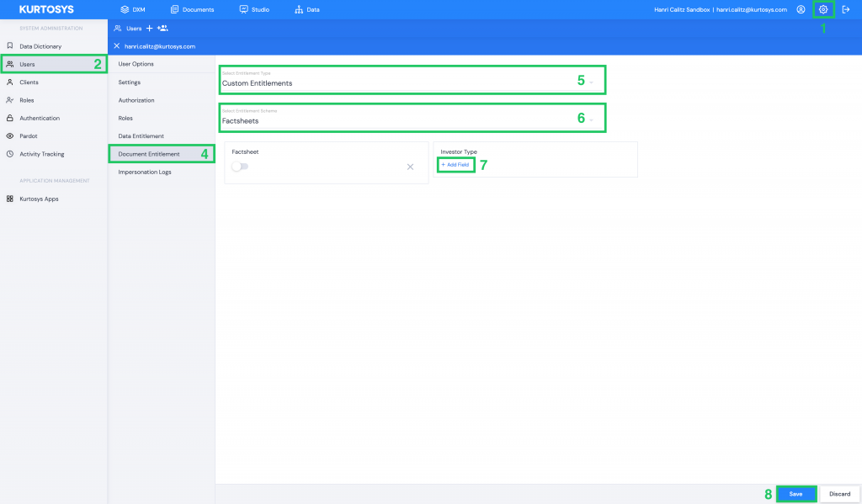
Task: Click the Discard button
Action: tap(839, 494)
